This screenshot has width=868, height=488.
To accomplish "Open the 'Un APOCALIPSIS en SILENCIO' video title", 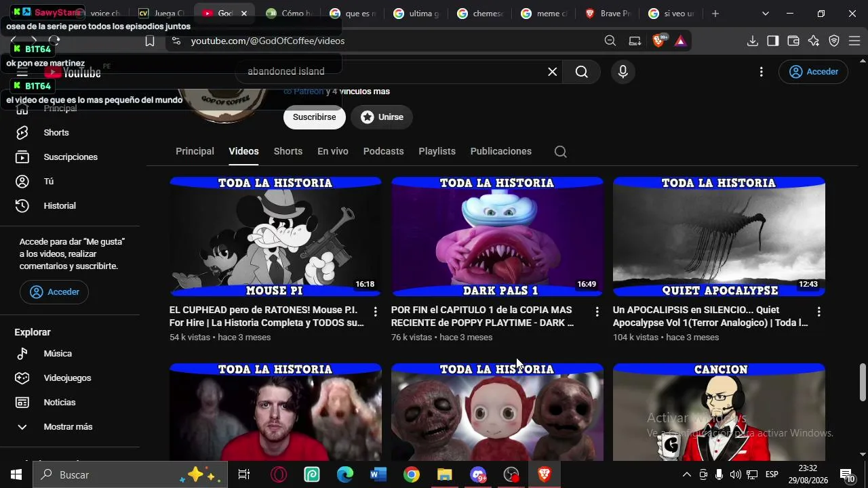I will pos(710,317).
